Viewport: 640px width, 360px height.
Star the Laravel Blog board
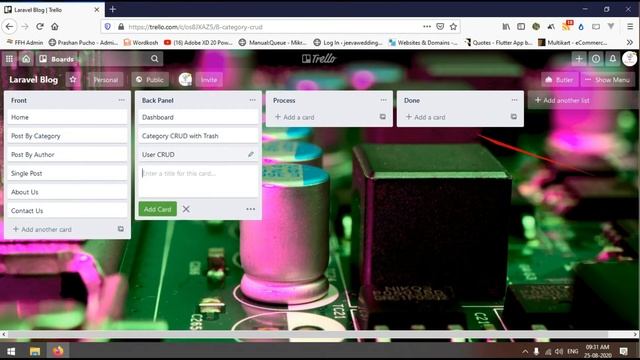pyautogui.click(x=73, y=80)
